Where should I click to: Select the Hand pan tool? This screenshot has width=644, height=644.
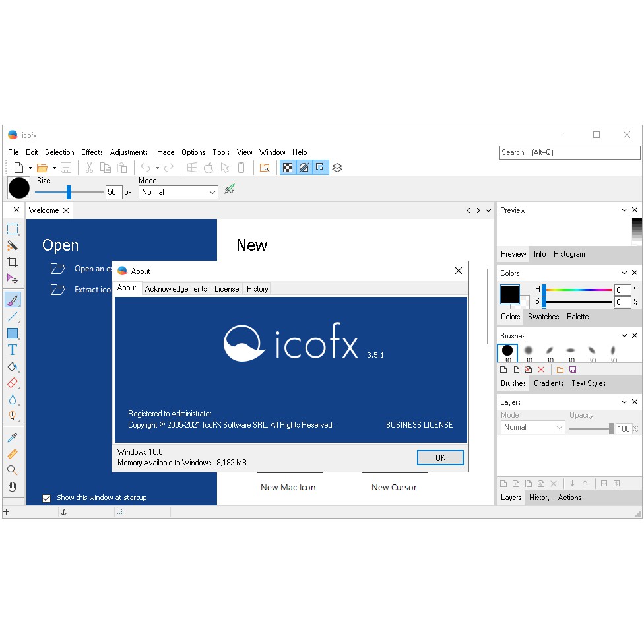13,487
